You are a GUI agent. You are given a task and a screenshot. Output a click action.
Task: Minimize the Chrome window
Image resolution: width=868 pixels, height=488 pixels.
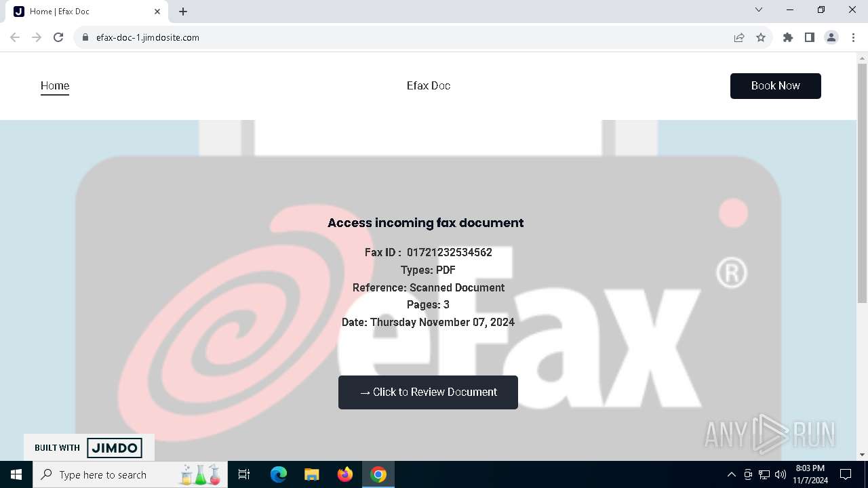[x=790, y=9]
